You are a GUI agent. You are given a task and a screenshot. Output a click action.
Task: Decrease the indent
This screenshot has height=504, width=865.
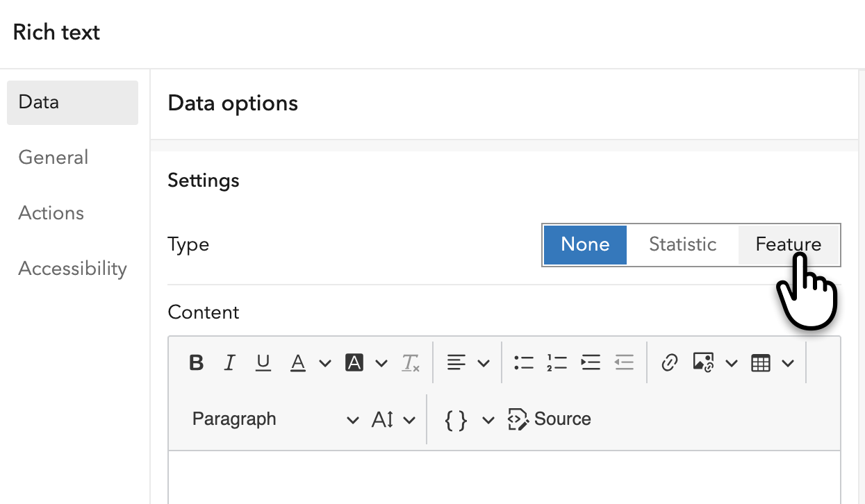(624, 362)
